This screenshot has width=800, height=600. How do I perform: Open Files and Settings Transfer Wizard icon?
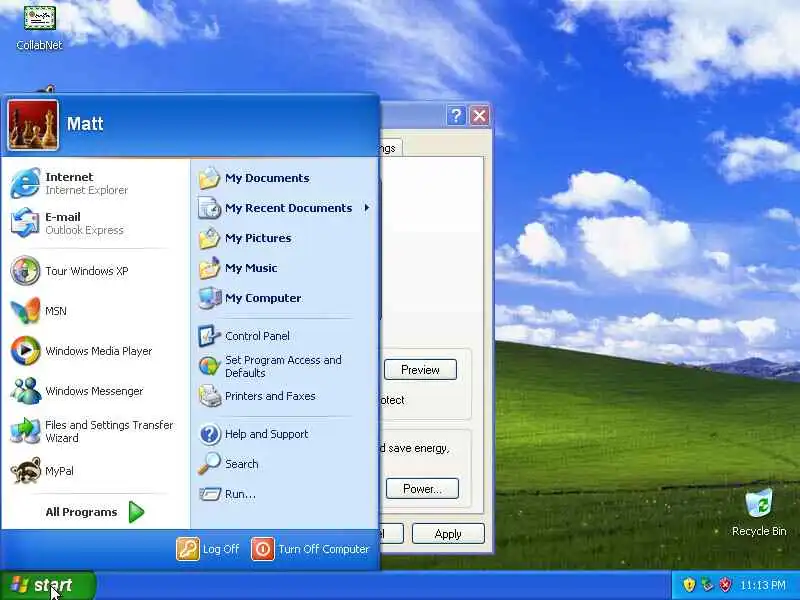[x=25, y=431]
